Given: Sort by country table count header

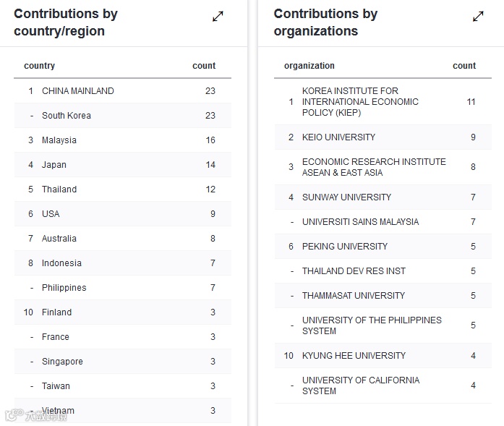Looking at the screenshot, I should (204, 66).
